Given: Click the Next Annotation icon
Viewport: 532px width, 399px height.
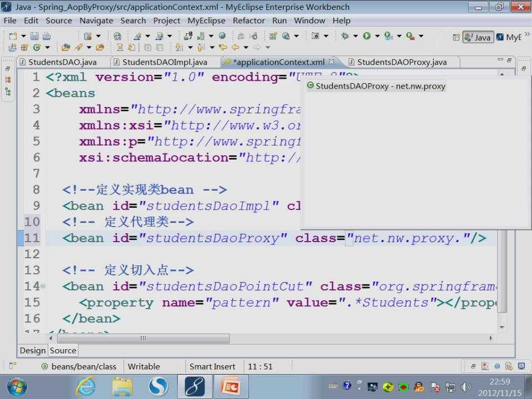Looking at the screenshot, I should pos(179,47).
